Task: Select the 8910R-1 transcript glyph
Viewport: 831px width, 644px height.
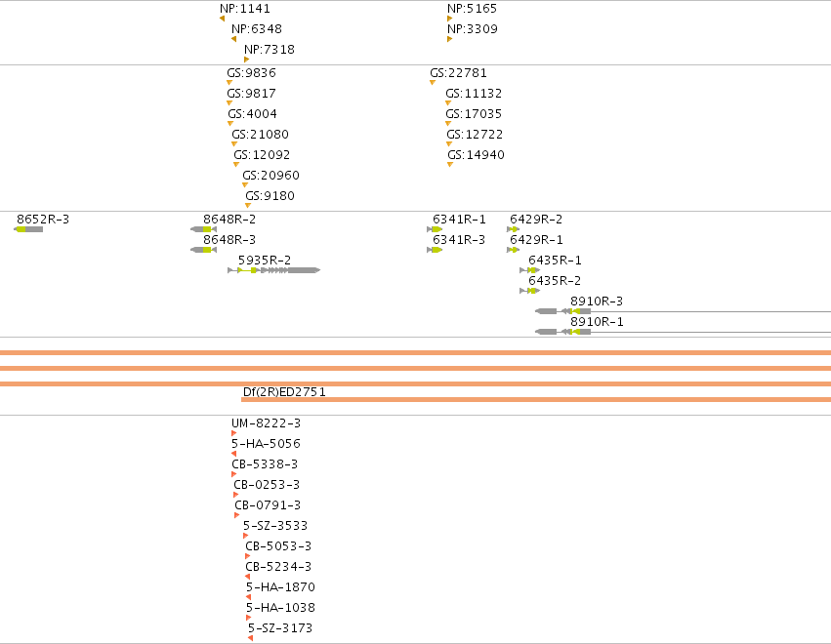Action: (x=684, y=332)
